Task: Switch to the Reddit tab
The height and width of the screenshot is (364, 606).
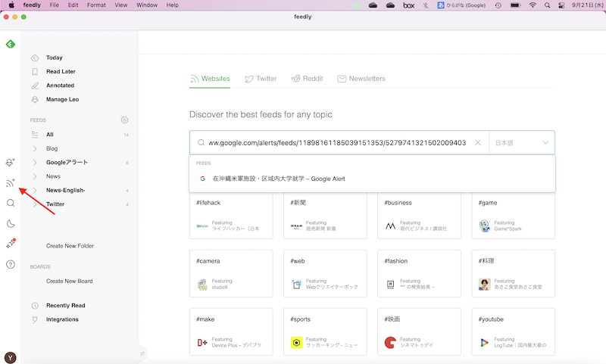Action: (x=307, y=79)
